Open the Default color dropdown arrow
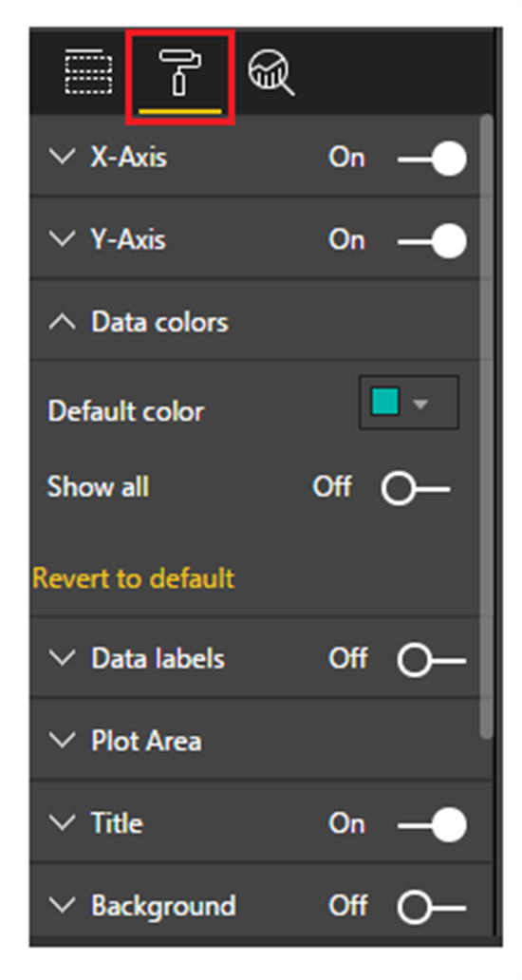522x980 pixels. click(420, 404)
